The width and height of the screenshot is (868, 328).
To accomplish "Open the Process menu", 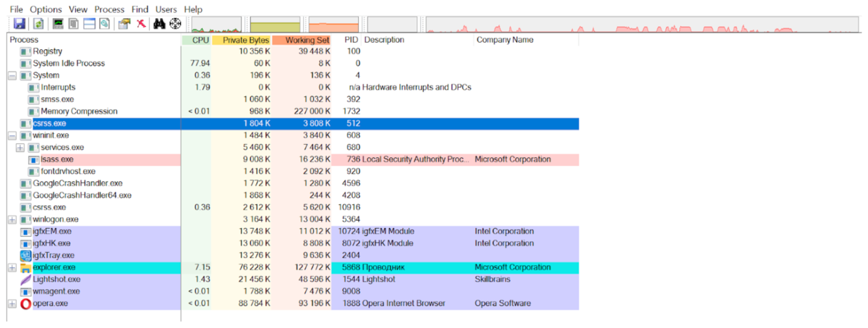I will [110, 9].
